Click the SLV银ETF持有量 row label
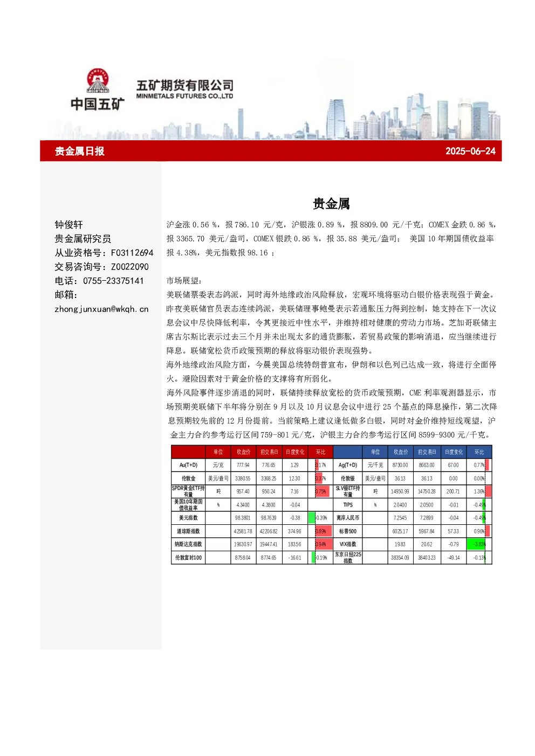The height and width of the screenshot is (756, 535). tap(348, 491)
